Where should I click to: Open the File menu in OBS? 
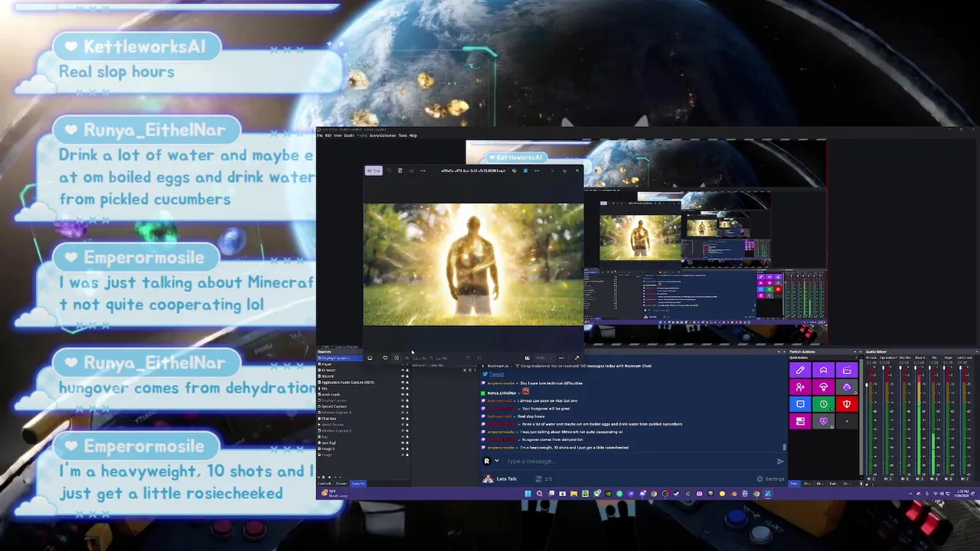coord(320,135)
